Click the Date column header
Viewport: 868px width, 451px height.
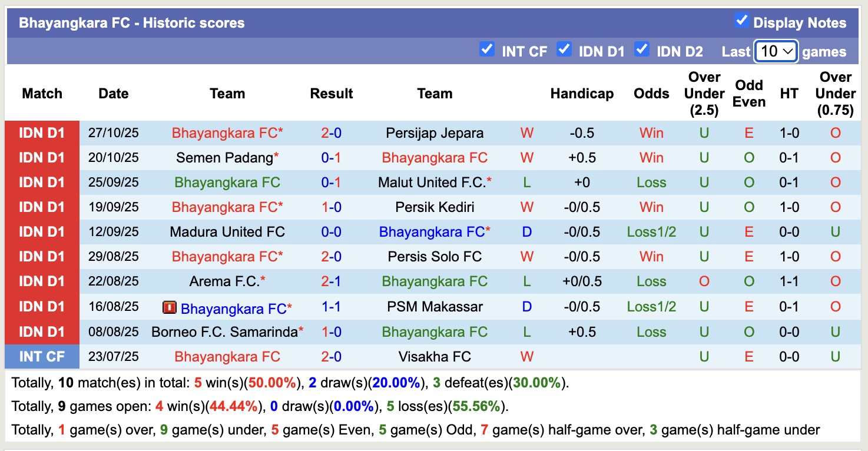[x=113, y=93]
